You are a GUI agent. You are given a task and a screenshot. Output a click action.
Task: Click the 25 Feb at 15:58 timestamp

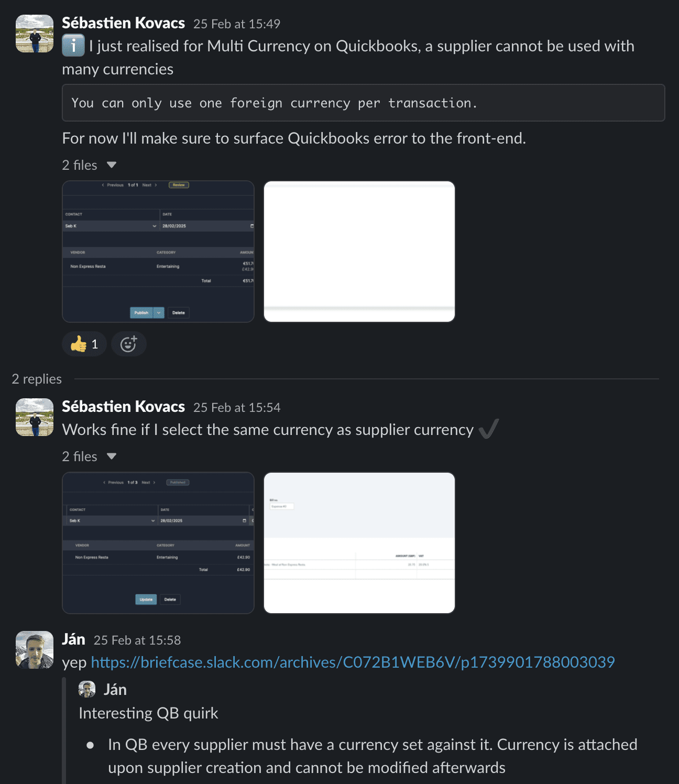click(x=137, y=640)
